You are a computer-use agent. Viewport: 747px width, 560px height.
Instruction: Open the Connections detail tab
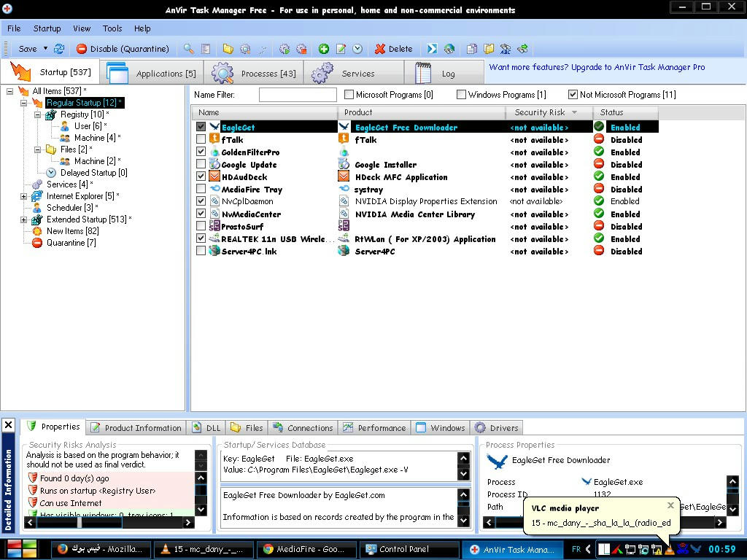[303, 427]
